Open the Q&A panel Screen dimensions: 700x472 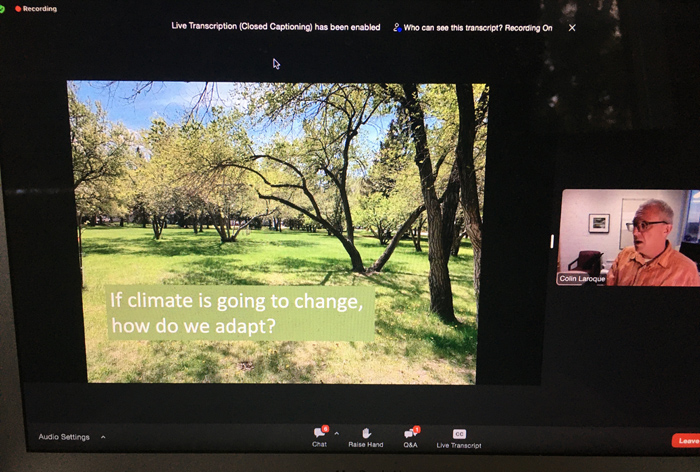point(410,434)
